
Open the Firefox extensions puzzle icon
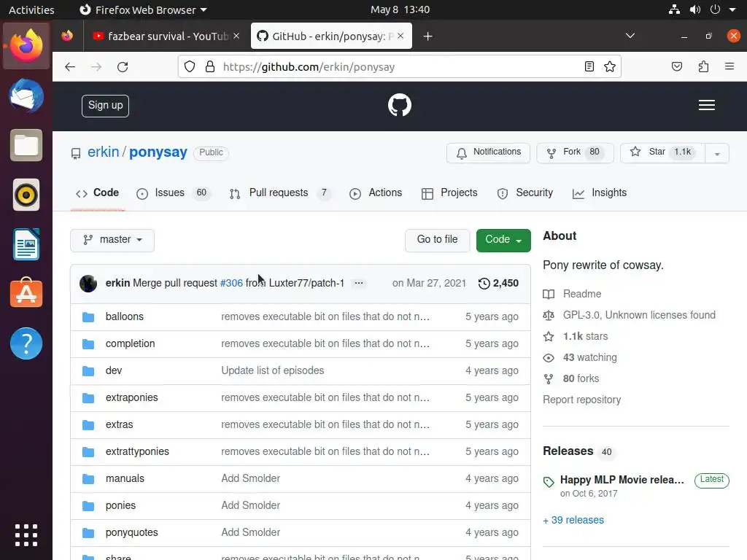click(703, 66)
